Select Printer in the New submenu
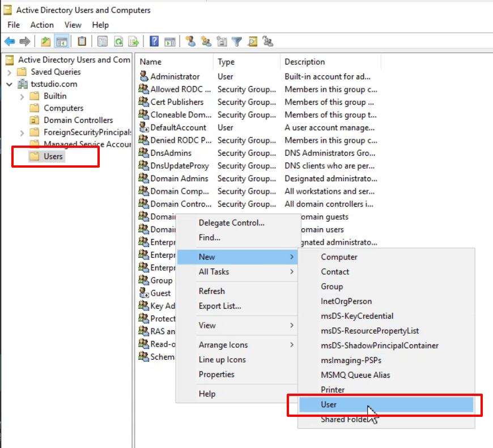 (386, 390)
